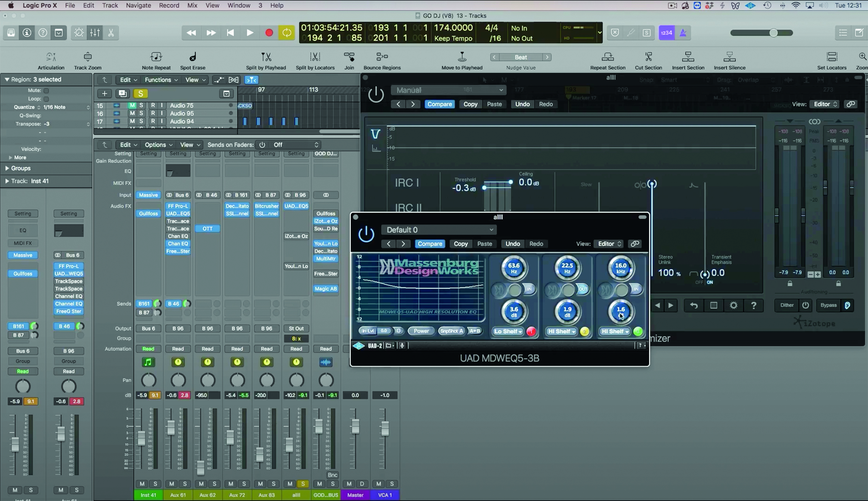Click the Spot Erase icon
This screenshot has height=501, width=868.
click(x=193, y=57)
